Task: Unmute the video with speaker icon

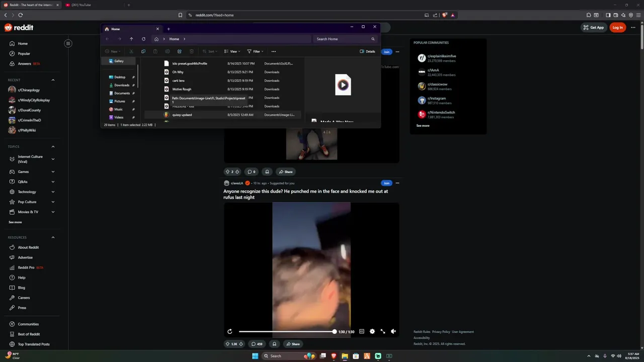Action: click(x=393, y=331)
